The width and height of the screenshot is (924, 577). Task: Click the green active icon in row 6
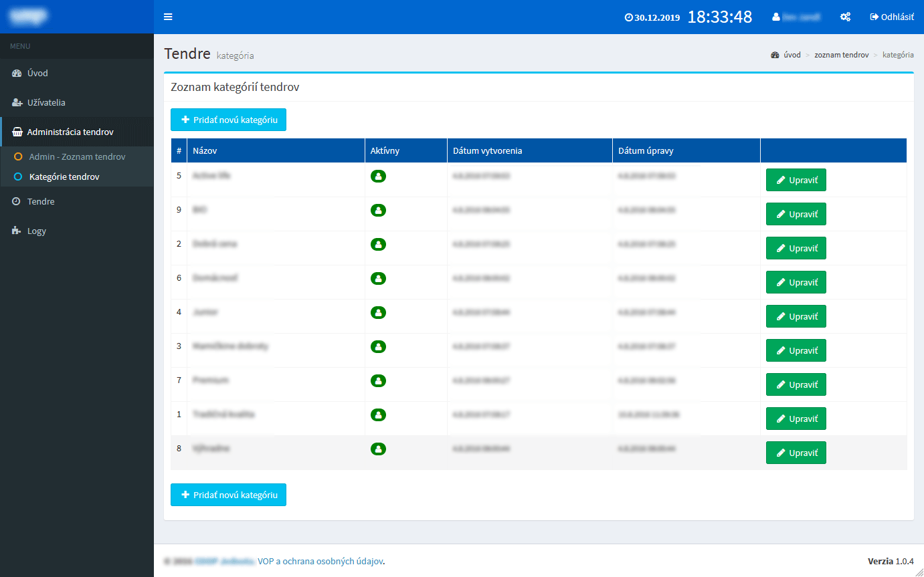[378, 278]
